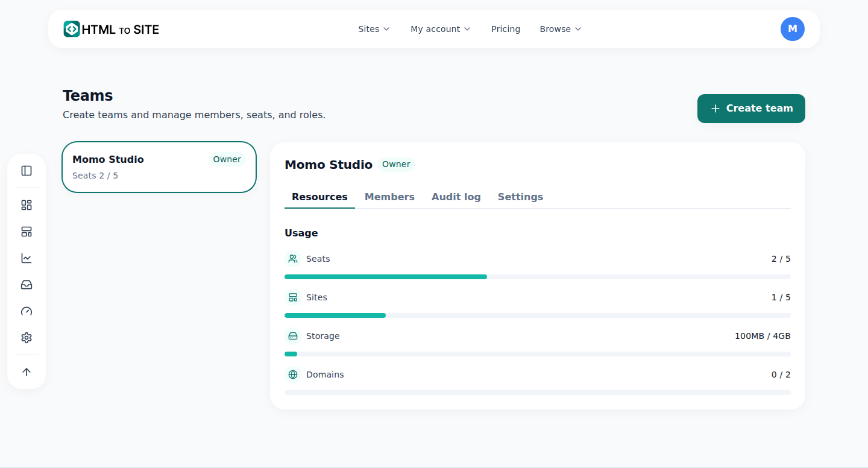Go to the Pricing page

(x=506, y=29)
